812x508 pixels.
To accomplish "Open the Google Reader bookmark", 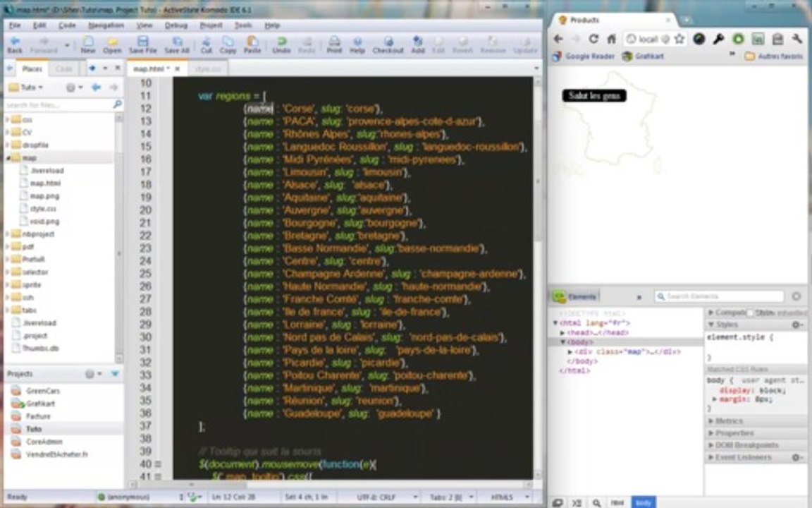I will click(584, 56).
